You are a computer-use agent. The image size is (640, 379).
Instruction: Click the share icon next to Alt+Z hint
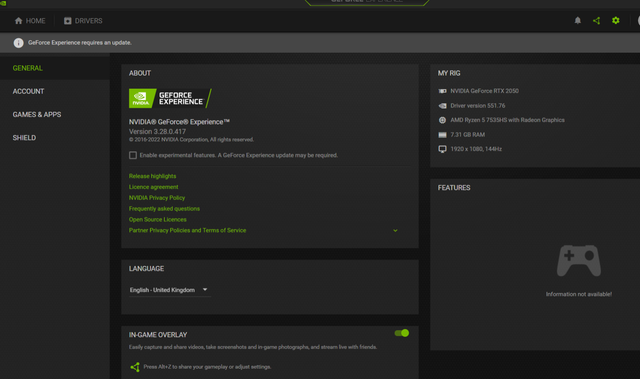[135, 367]
